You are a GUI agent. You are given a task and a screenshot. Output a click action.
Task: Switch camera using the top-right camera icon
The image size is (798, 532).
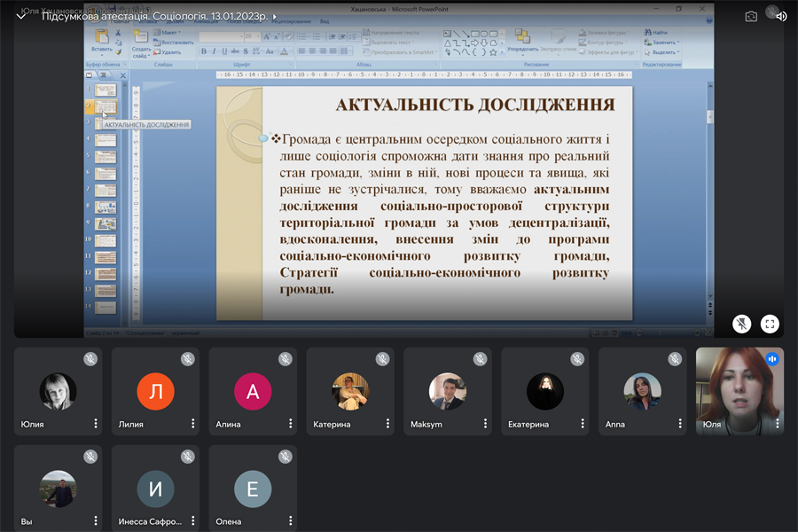[x=751, y=16]
